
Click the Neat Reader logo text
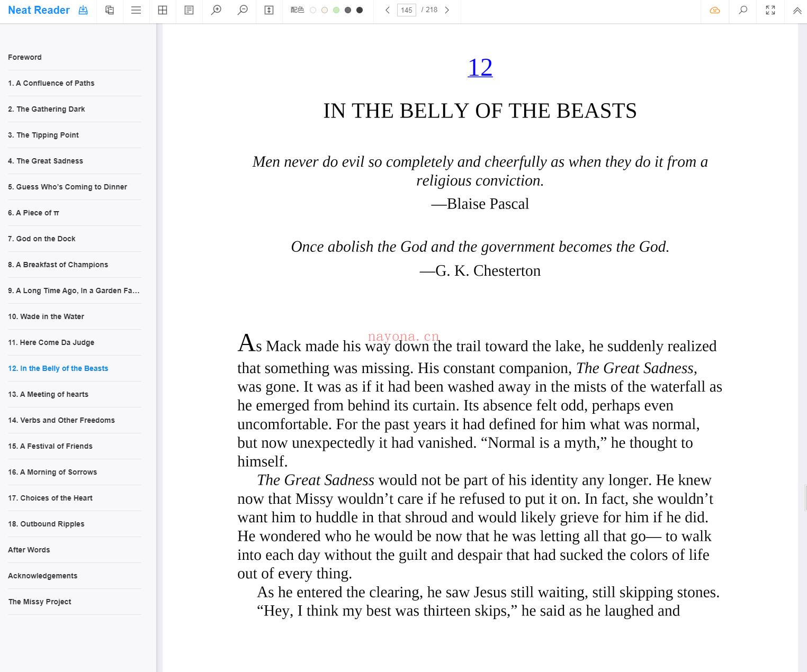point(39,10)
